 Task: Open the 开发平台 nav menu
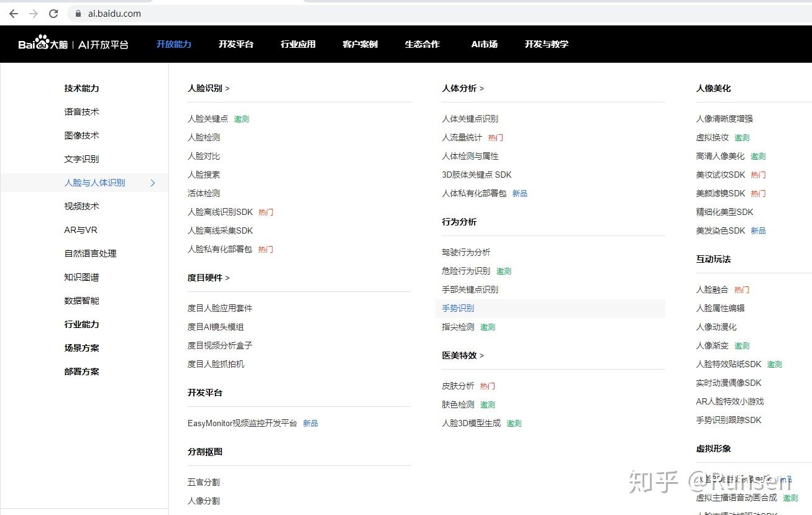236,44
